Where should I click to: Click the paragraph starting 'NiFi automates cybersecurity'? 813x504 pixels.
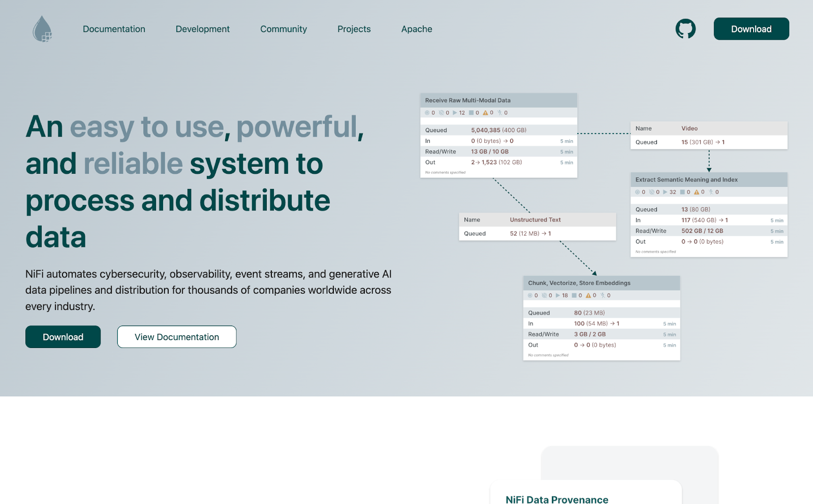208,290
